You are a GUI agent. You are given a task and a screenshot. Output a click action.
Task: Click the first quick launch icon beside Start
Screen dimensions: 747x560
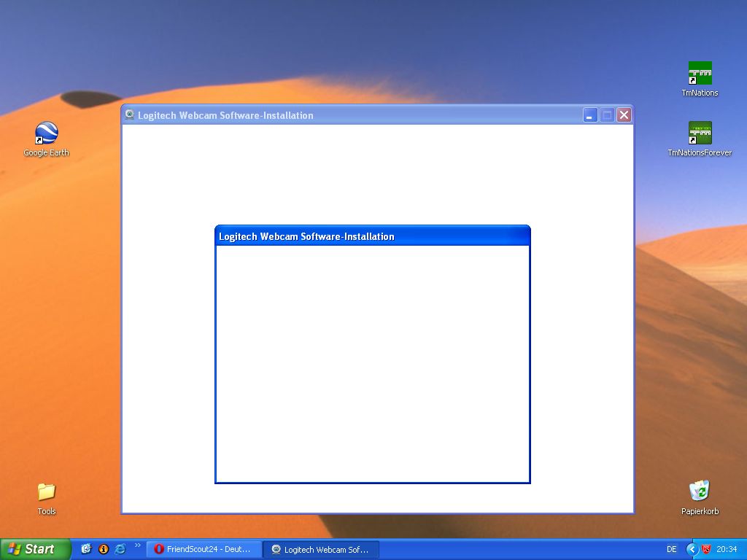(86, 549)
